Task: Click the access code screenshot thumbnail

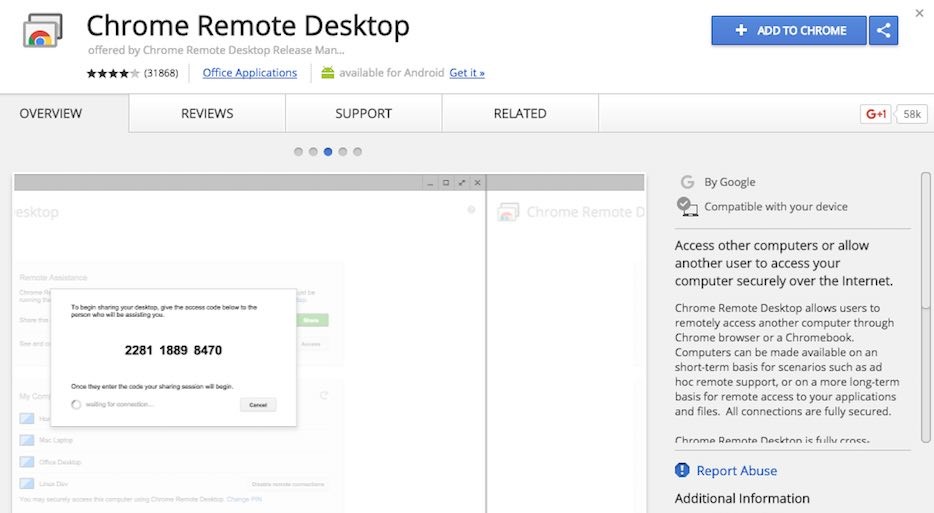Action: [x=248, y=340]
